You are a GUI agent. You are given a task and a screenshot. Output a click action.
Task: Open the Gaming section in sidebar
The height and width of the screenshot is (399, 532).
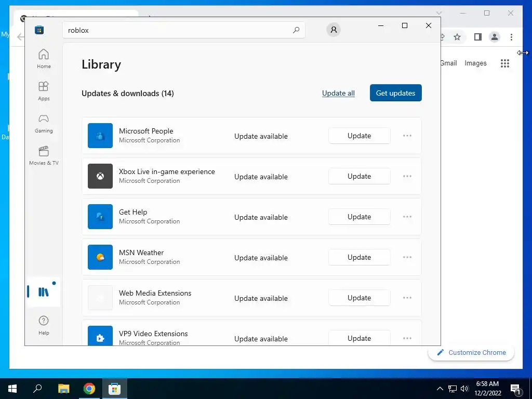(44, 123)
